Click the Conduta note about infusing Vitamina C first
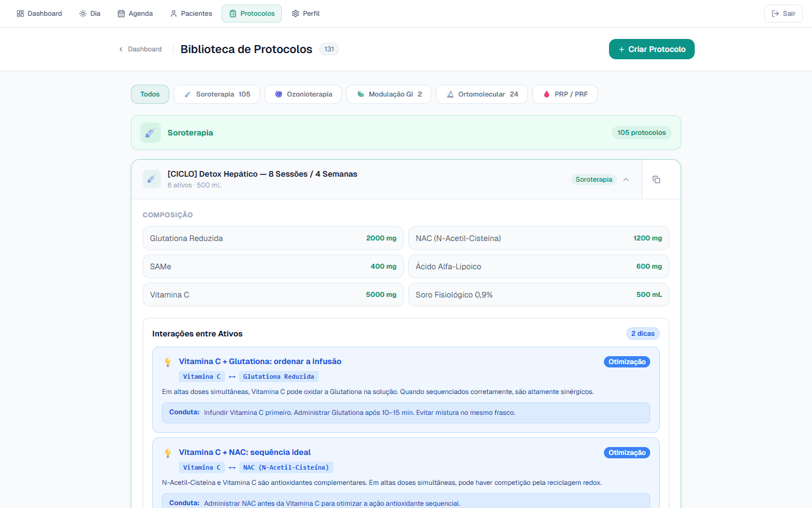812x508 pixels. click(x=406, y=413)
